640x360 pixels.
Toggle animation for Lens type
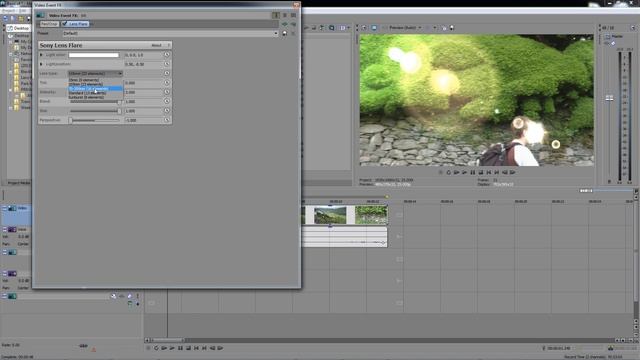click(167, 73)
